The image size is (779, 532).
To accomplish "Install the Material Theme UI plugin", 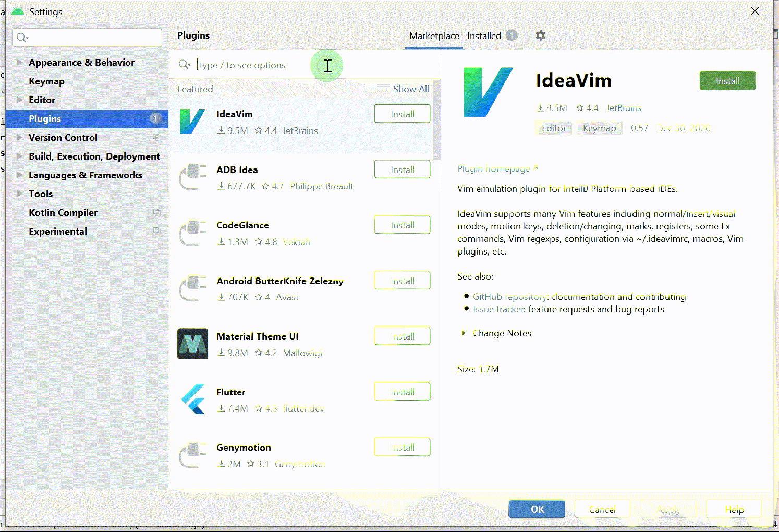I will [402, 336].
